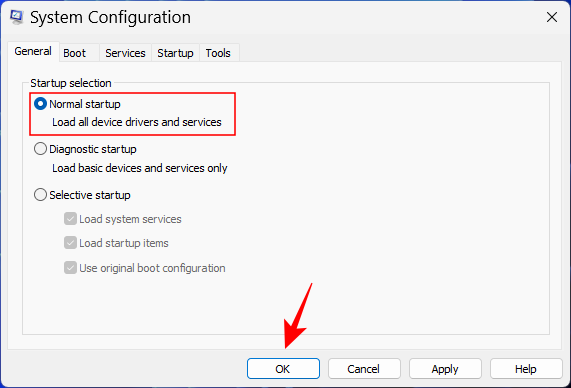Open the Tools tab
This screenshot has height=388, width=571.
218,53
